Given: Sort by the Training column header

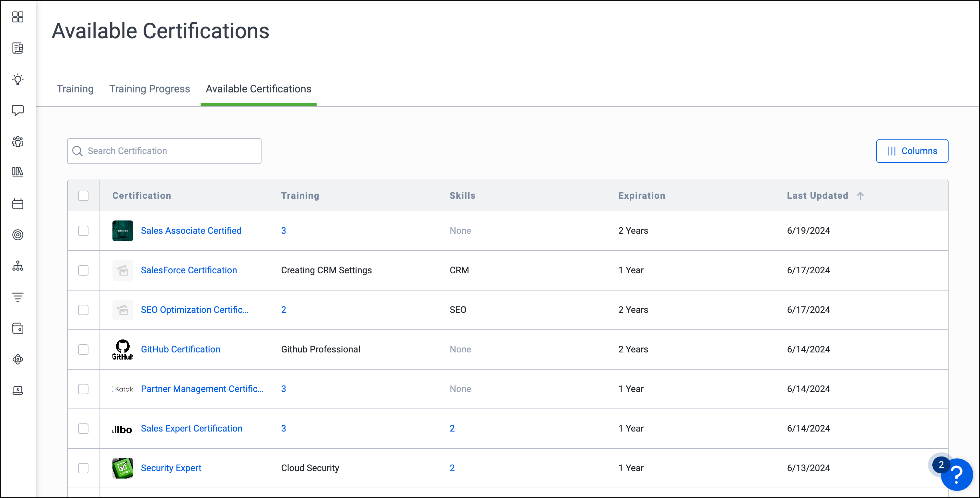Looking at the screenshot, I should click(300, 196).
